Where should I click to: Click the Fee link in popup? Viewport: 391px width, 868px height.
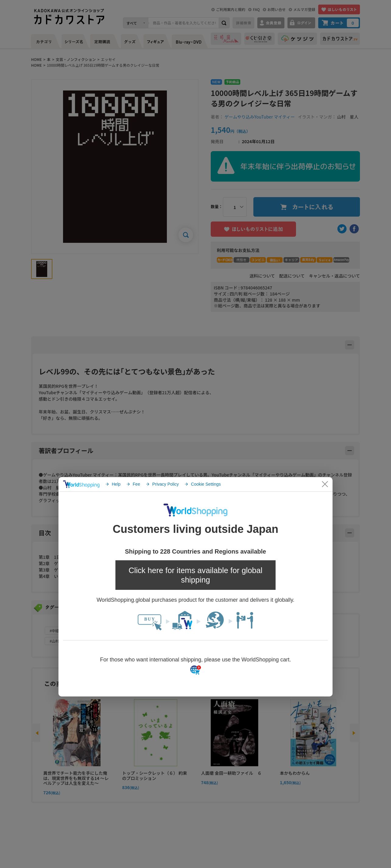pos(133,484)
